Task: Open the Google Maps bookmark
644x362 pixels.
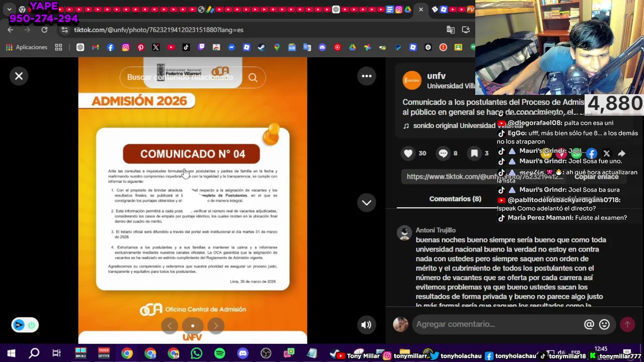Action: coord(277,47)
